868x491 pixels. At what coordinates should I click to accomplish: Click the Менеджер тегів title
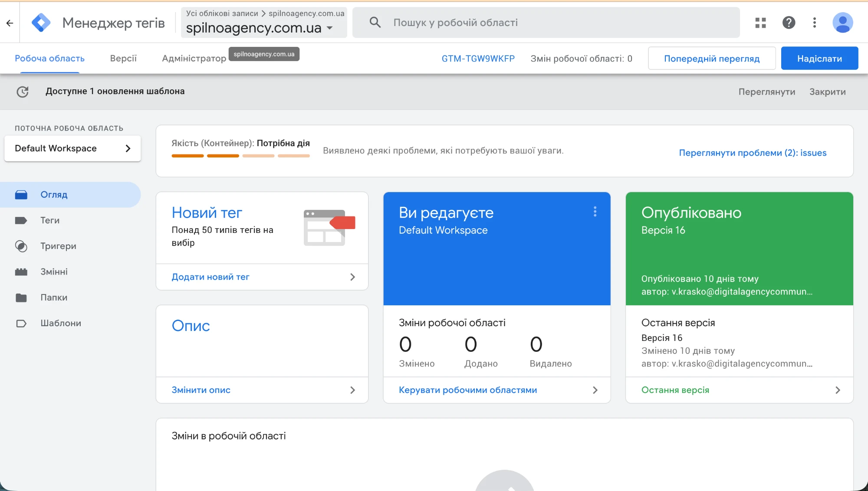(114, 23)
